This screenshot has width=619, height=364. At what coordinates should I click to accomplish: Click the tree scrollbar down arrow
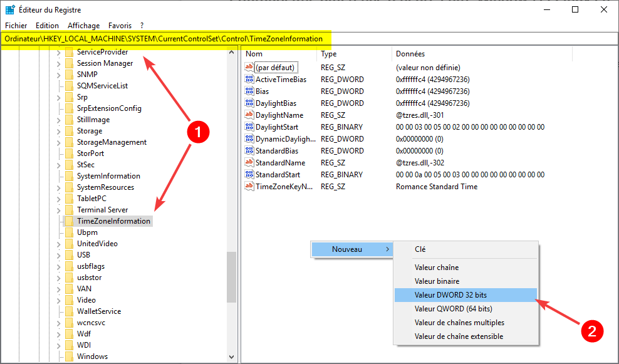point(232,356)
